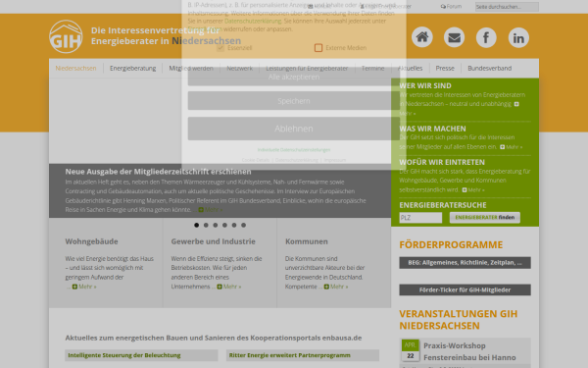
Task: Enable the Externe Medien checkbox
Action: point(318,48)
